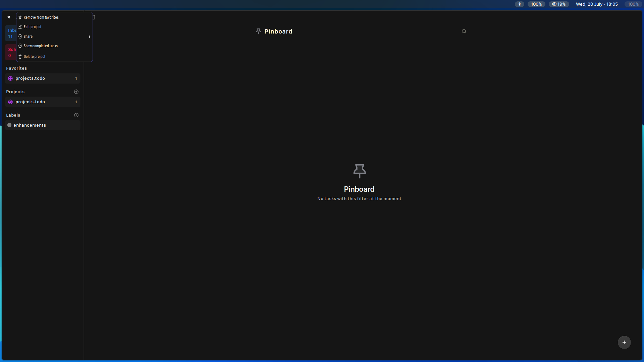This screenshot has height=362, width=644.
Task: Check the battery percentage gear indicator in menu bar
Action: click(559, 4)
